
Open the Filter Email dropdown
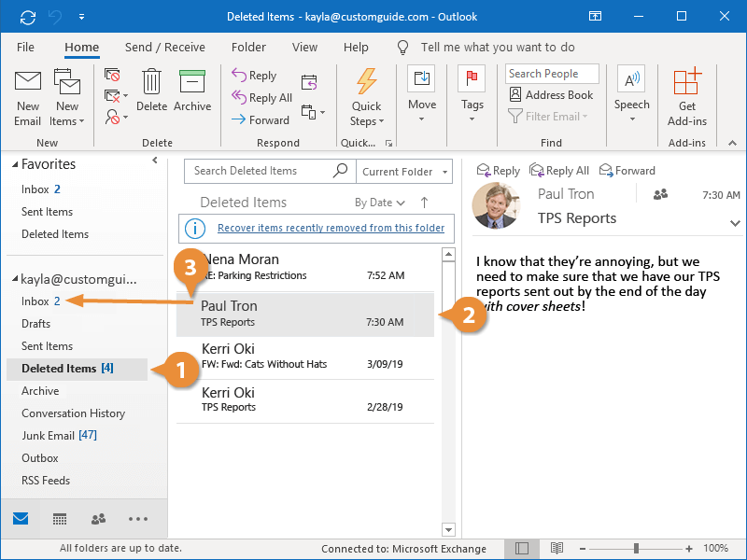[x=548, y=116]
